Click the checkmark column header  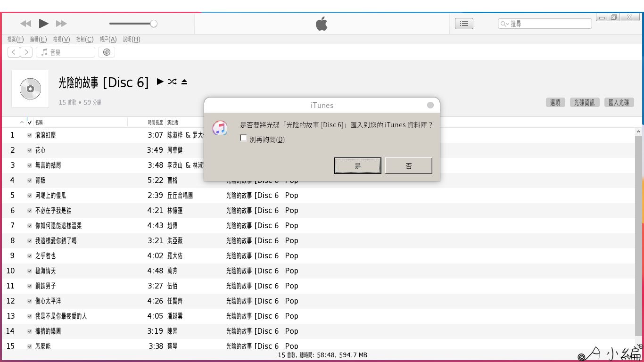30,123
